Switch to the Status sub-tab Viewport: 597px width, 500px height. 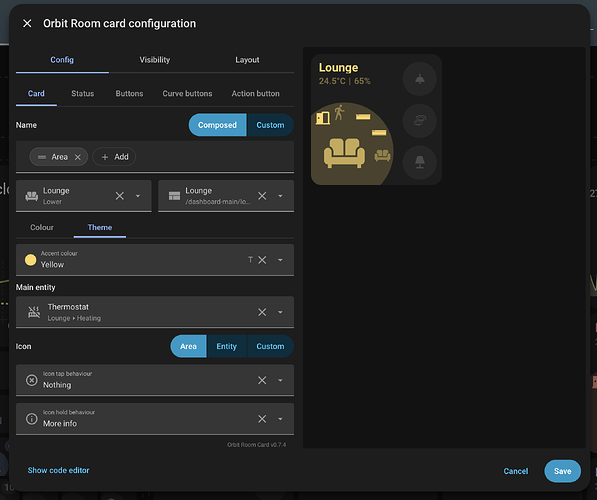[83, 94]
